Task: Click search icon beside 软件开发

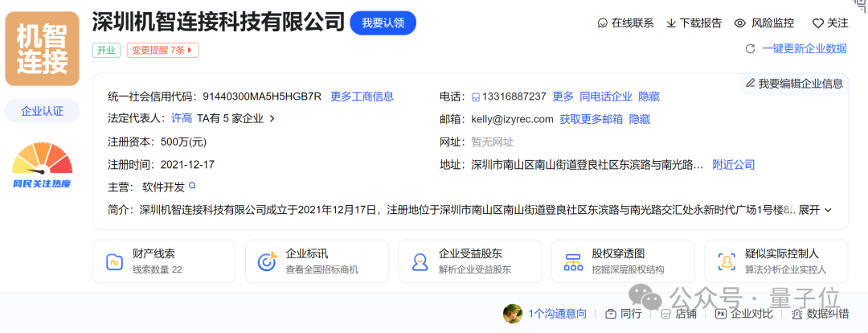Action: point(193,186)
